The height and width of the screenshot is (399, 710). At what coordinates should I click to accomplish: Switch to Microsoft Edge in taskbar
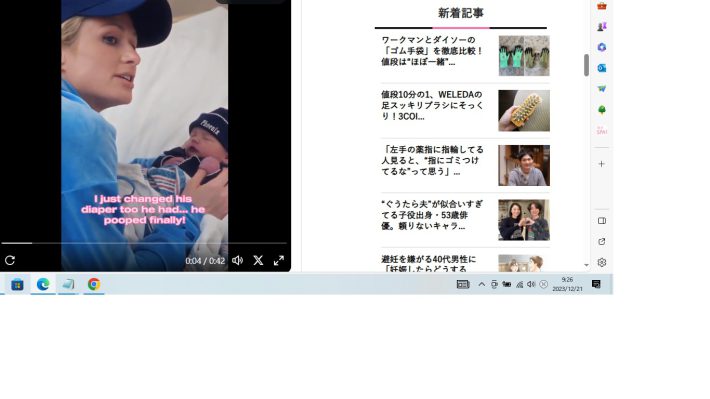[x=43, y=284]
